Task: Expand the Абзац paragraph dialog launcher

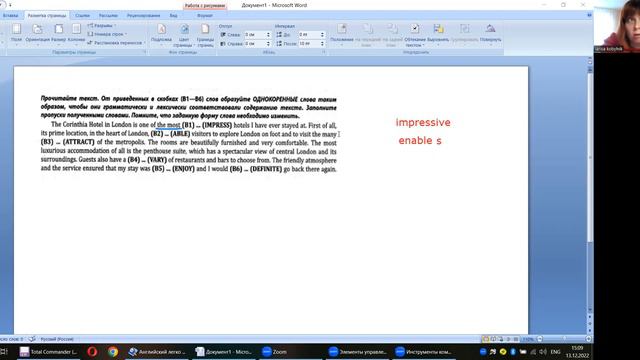Action: coord(323,52)
